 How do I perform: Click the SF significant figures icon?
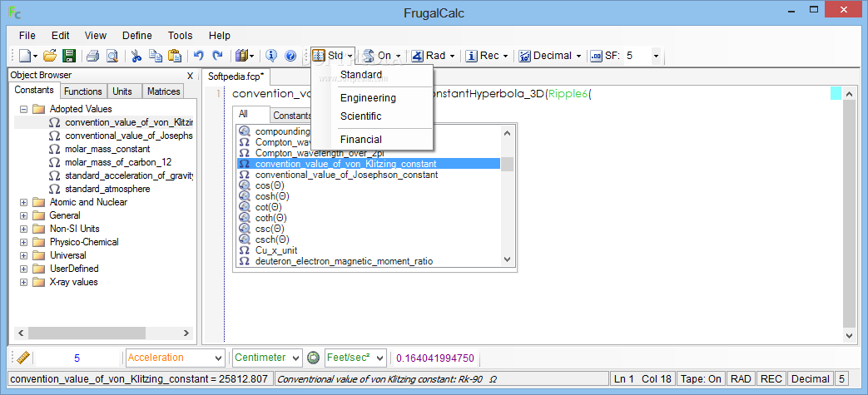click(x=596, y=56)
